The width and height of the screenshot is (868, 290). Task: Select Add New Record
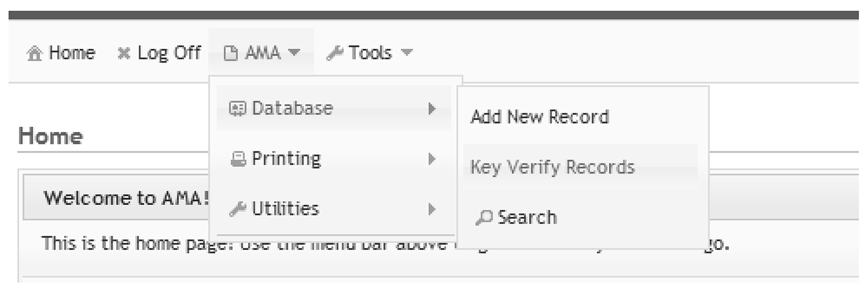click(x=539, y=117)
